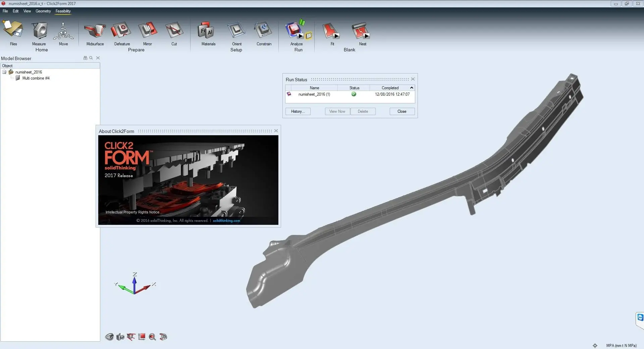The height and width of the screenshot is (349, 644).
Task: Open the solidthinking.com link
Action: click(x=226, y=220)
